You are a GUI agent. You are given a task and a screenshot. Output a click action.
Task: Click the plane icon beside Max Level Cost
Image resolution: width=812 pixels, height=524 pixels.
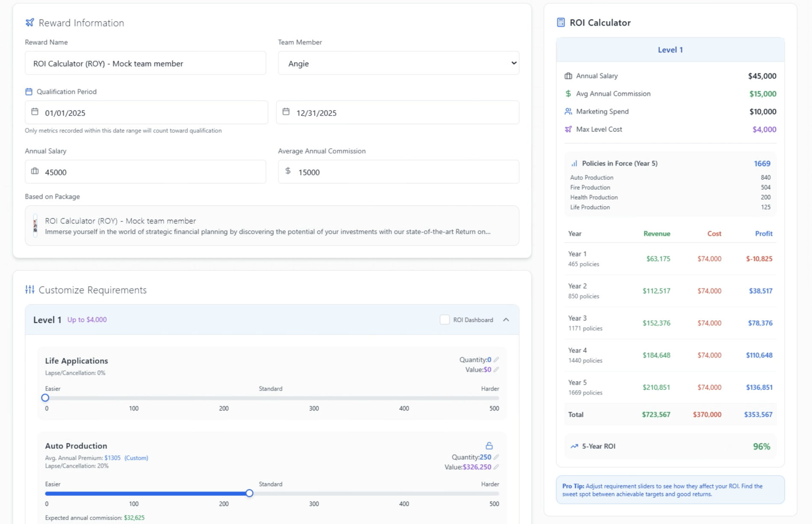pyautogui.click(x=568, y=129)
